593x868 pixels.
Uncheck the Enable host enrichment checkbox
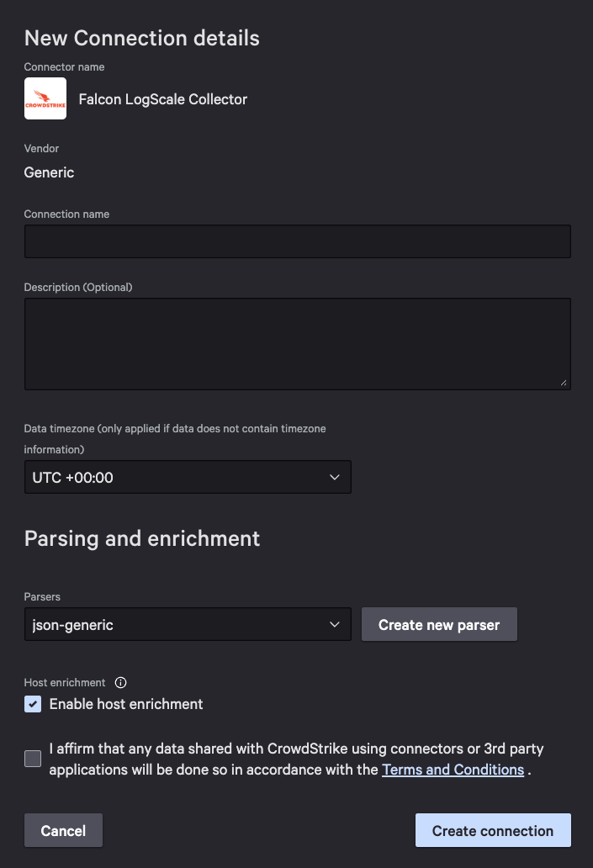(x=33, y=704)
